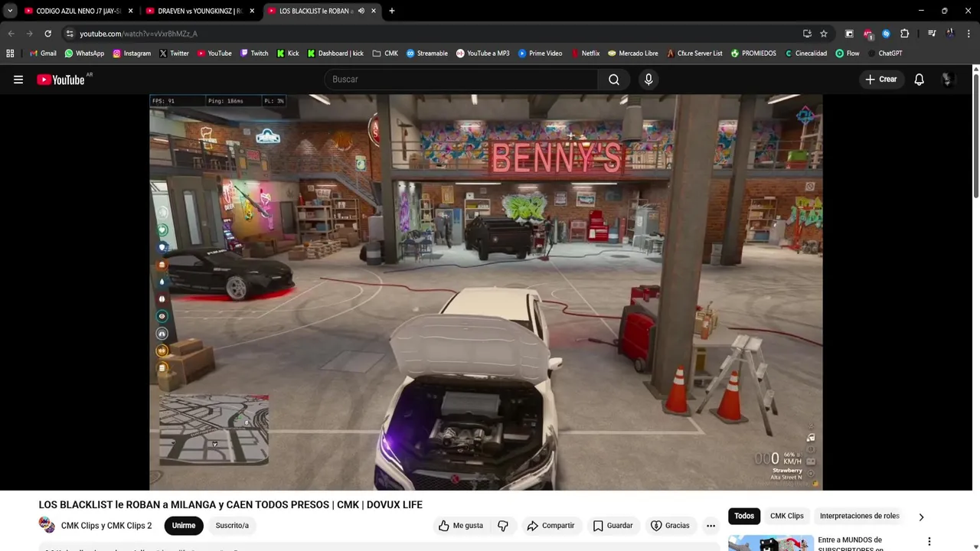Viewport: 980px width, 551px height.
Task: Open the Dashboard | kick bookmark
Action: [335, 54]
